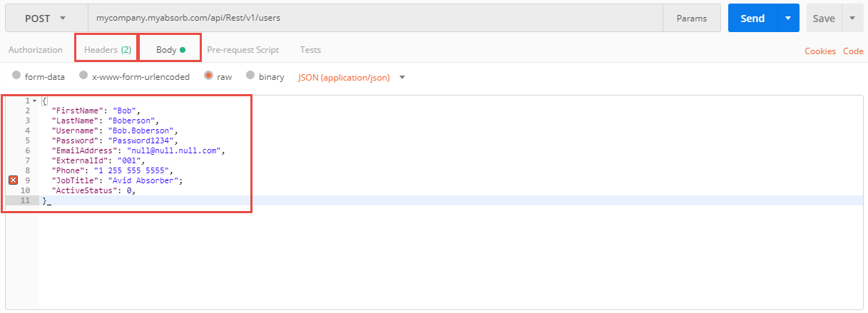Go to the Tests tab

310,50
